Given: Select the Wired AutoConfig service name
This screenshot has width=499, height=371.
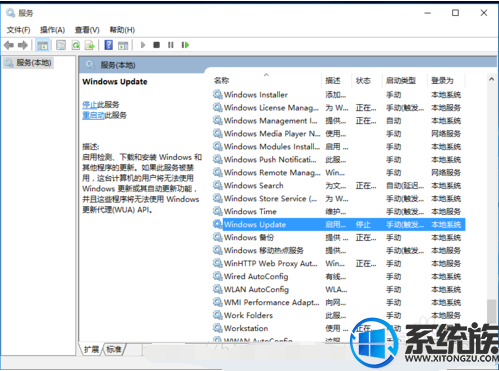Looking at the screenshot, I should tap(256, 277).
